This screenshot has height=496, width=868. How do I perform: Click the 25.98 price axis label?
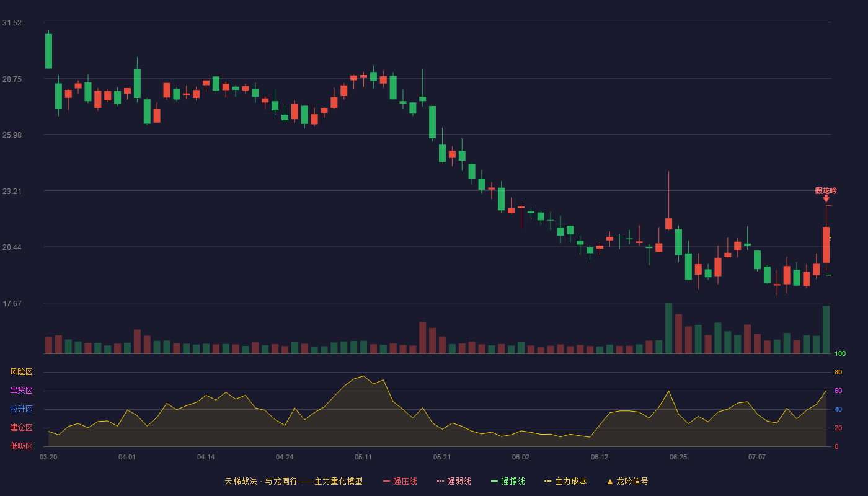[x=12, y=135]
